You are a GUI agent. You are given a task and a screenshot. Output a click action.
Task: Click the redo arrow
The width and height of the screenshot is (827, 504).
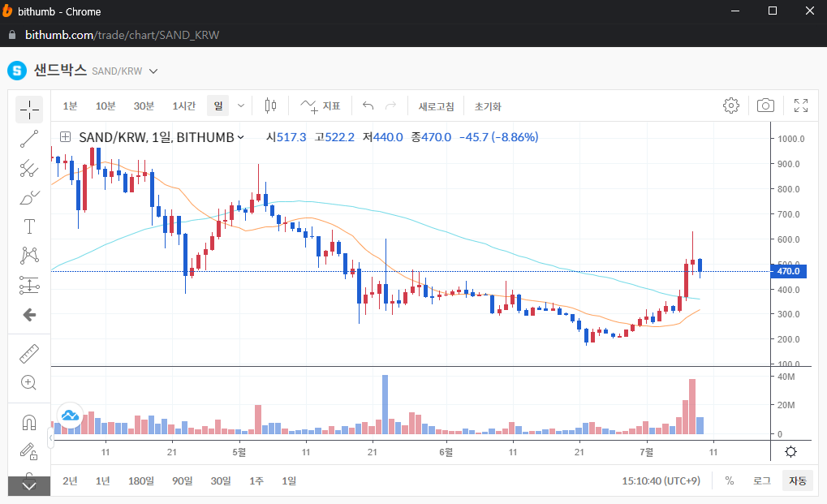click(x=391, y=106)
